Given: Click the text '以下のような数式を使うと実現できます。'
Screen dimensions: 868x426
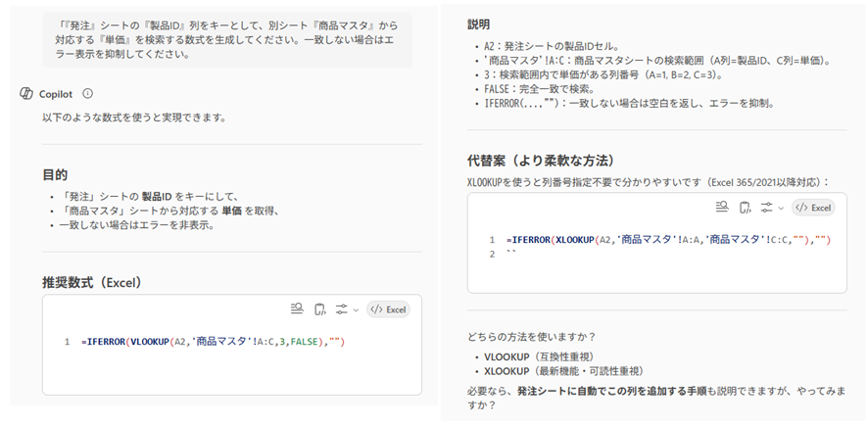Looking at the screenshot, I should [134, 118].
